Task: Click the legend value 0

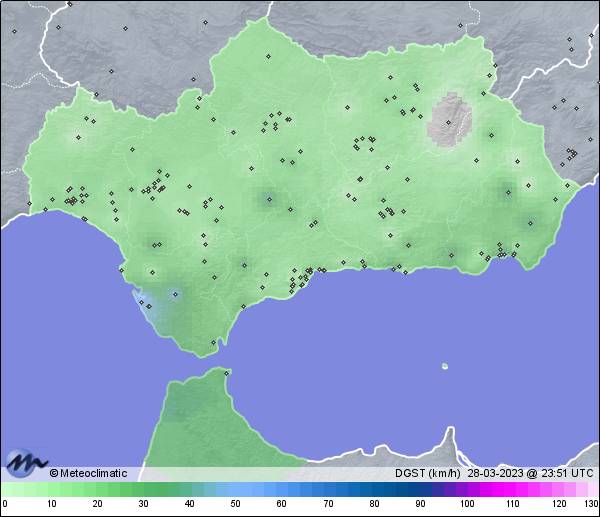Action: tap(5, 504)
